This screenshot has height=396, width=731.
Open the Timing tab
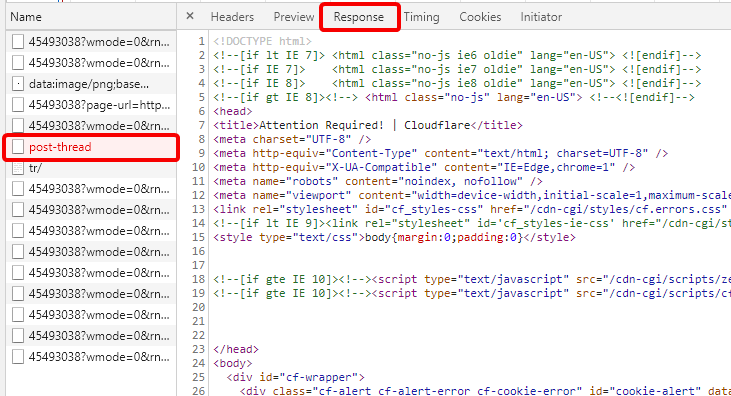[x=421, y=17]
